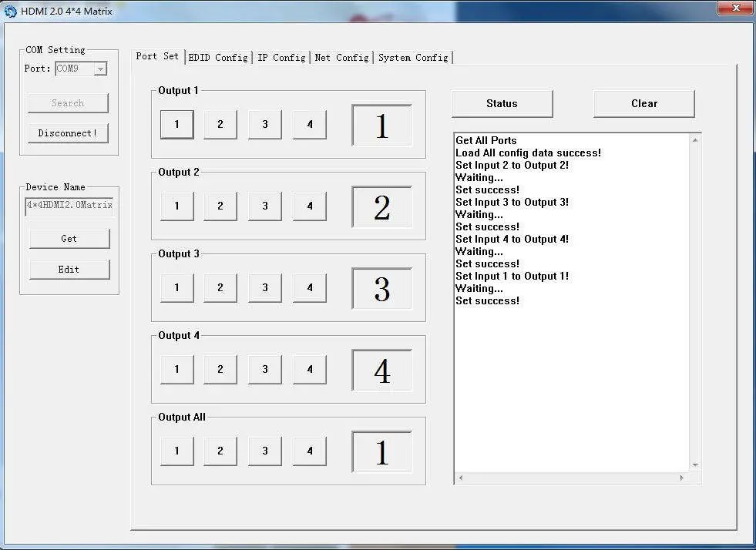Click the Disconnect! button
Viewport: 756px width, 550px height.
pyautogui.click(x=68, y=133)
